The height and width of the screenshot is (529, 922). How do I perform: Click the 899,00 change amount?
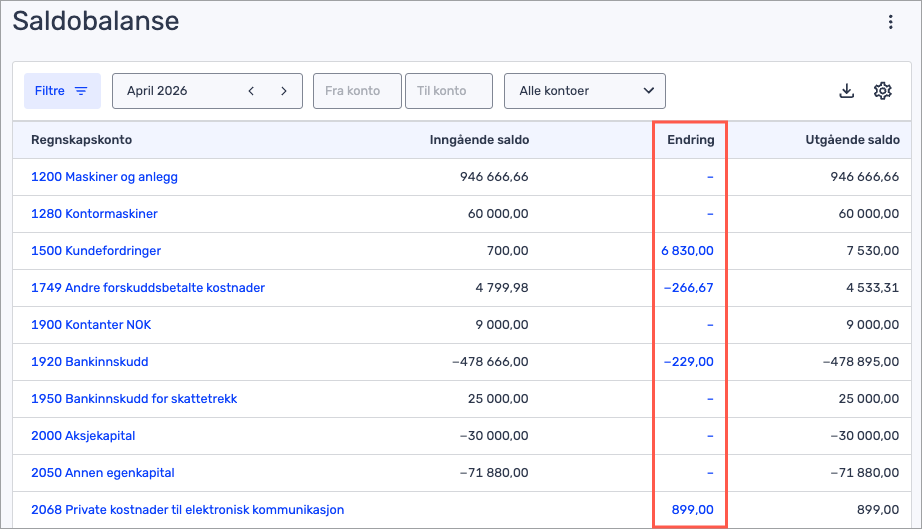[x=692, y=510]
